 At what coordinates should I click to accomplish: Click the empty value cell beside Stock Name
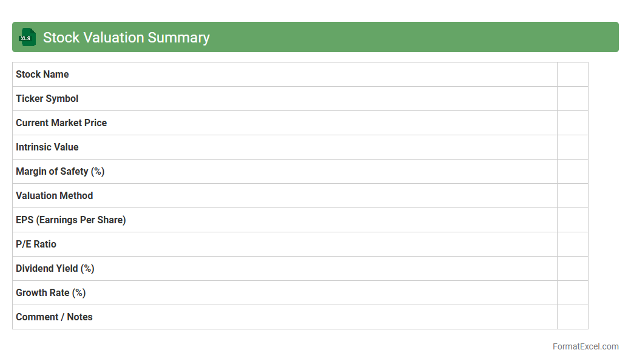[x=572, y=74]
